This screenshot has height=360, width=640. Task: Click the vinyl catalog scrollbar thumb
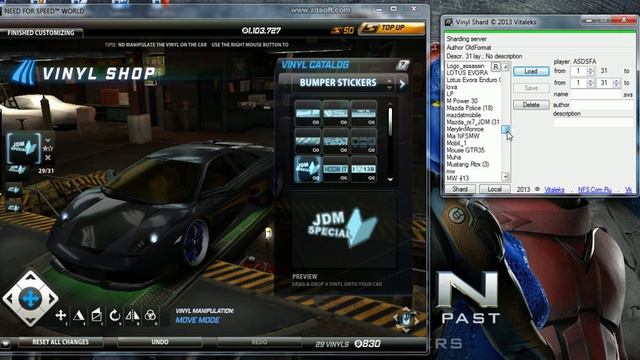(x=390, y=122)
